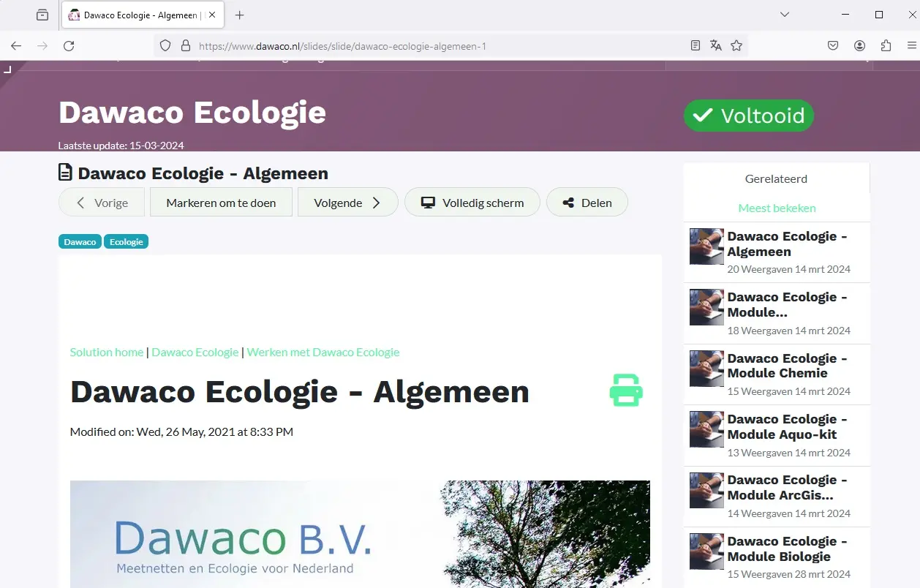
Task: Select the Dawaco tag
Action: pyautogui.click(x=80, y=241)
